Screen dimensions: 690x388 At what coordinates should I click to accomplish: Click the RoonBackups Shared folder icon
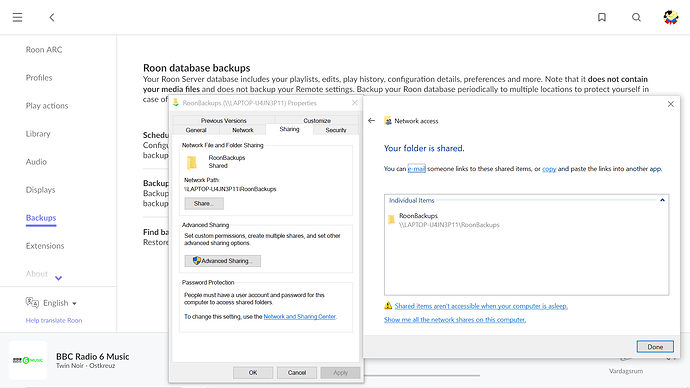(192, 162)
